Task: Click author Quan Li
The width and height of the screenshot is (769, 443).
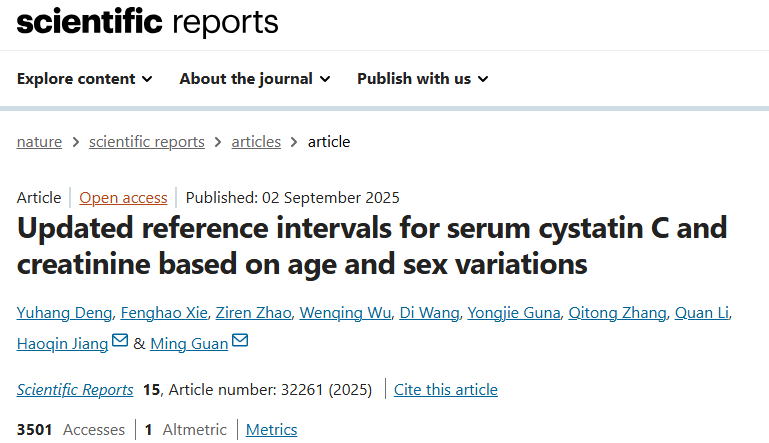Action: (702, 314)
